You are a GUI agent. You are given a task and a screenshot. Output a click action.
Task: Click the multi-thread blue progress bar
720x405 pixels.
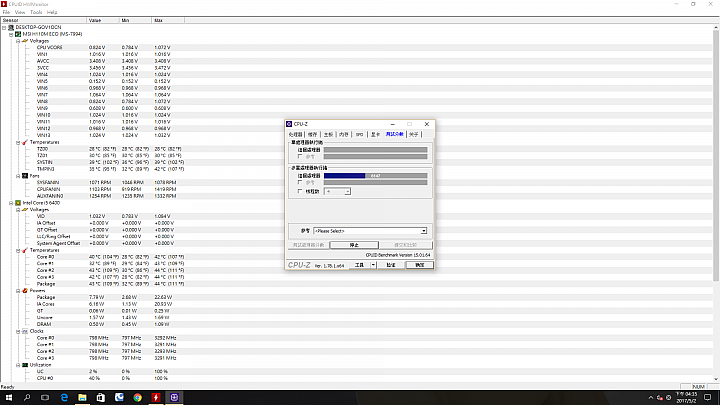click(x=344, y=176)
